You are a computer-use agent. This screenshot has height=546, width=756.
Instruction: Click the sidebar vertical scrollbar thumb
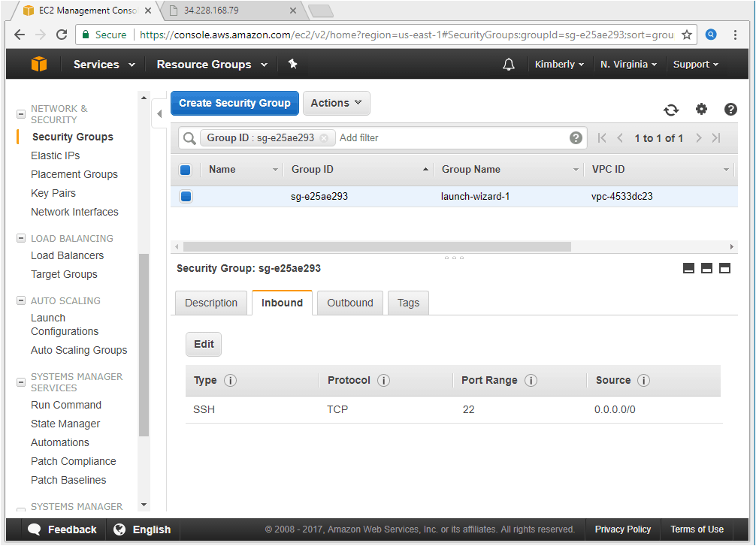tap(144, 345)
